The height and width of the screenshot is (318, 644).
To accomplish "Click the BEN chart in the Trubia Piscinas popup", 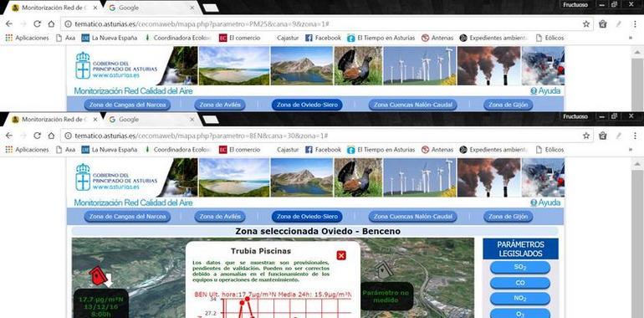I will (x=273, y=305).
